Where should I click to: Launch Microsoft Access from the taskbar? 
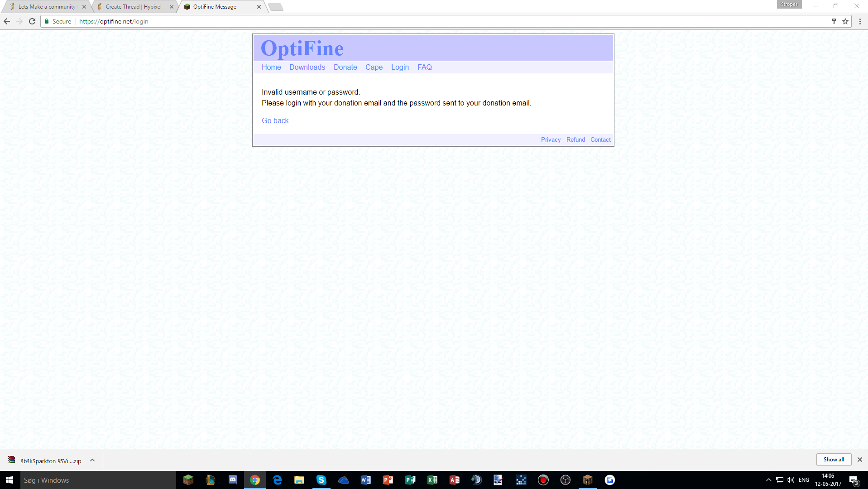coord(455,480)
